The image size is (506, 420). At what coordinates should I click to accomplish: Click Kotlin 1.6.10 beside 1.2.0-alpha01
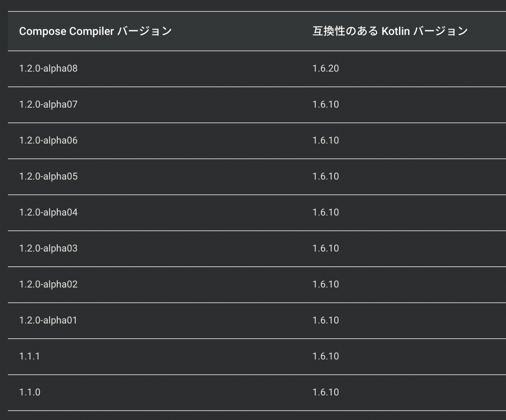tap(326, 320)
